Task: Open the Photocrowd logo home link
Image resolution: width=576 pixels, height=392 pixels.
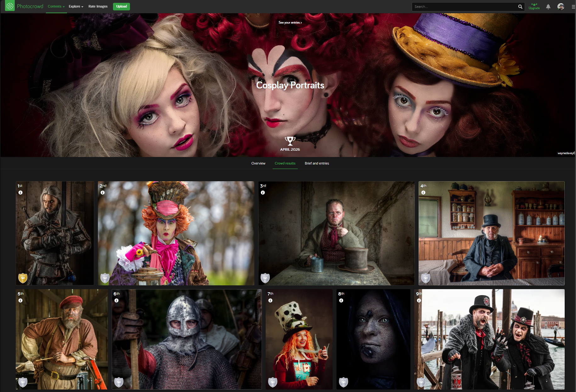Action: (x=24, y=6)
